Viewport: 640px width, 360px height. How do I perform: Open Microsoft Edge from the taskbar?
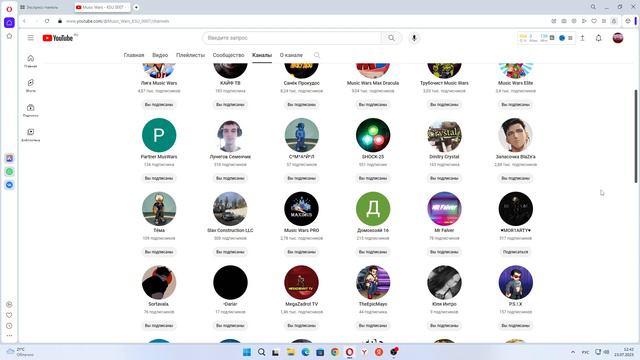[x=305, y=352]
